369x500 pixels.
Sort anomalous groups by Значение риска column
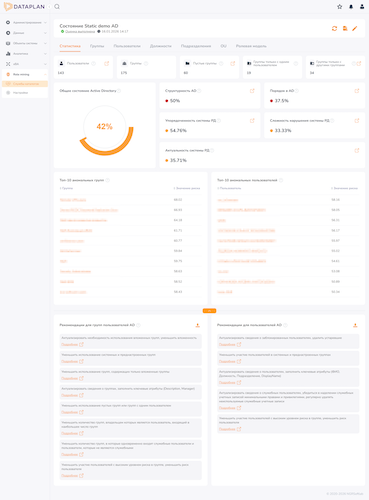[187, 188]
